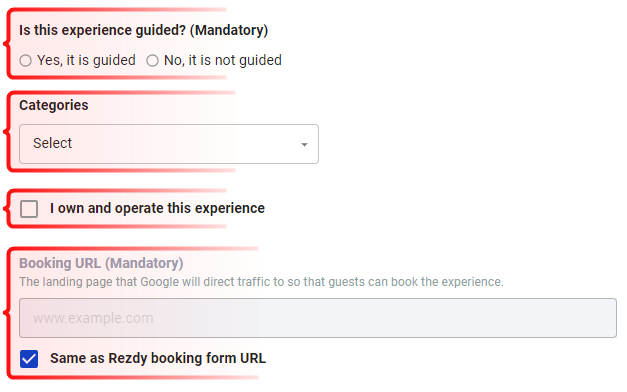This screenshot has width=627, height=392.
Task: Click the 'Categories' field label
Action: click(54, 105)
